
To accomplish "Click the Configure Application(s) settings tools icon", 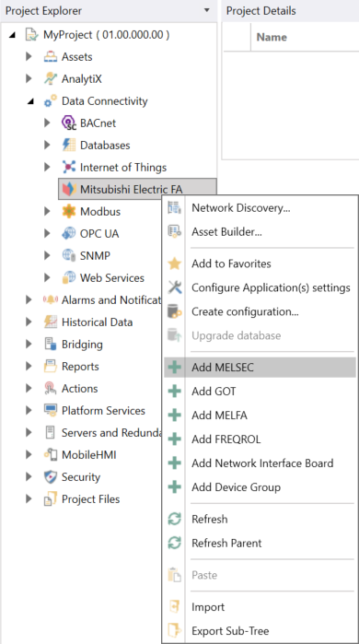I will 175,287.
